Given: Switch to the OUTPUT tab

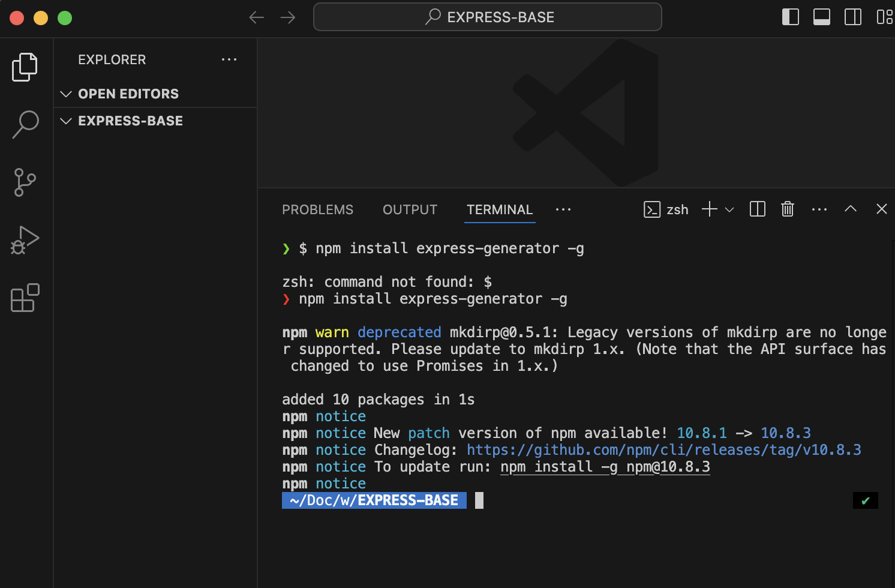Looking at the screenshot, I should click(x=410, y=209).
